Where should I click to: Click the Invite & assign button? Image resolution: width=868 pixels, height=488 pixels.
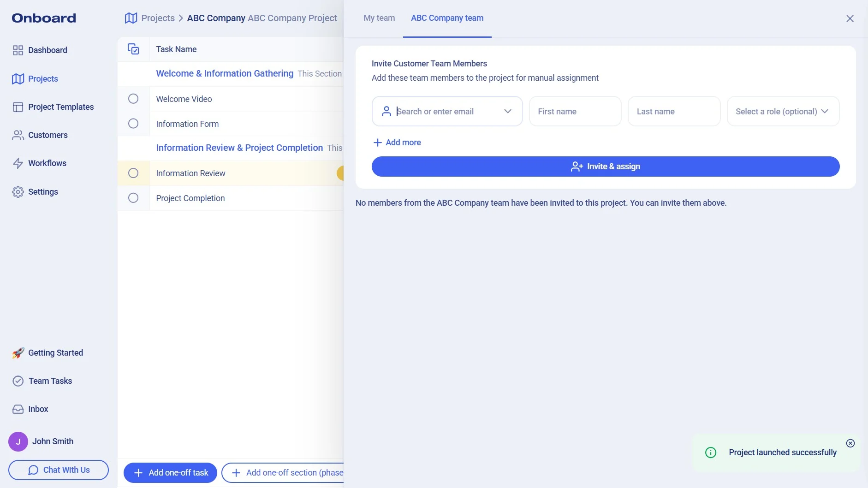coord(605,167)
